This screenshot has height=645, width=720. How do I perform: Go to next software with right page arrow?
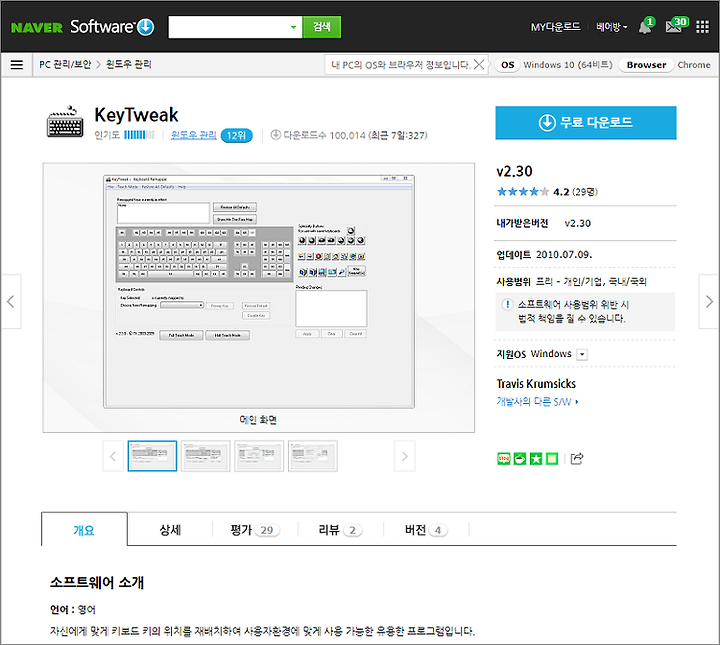709,302
